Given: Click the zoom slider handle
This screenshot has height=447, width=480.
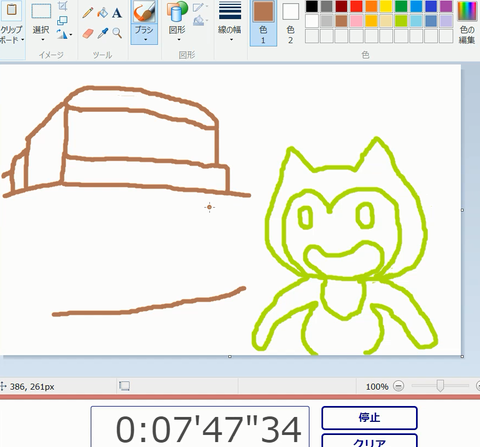Looking at the screenshot, I should point(440,386).
